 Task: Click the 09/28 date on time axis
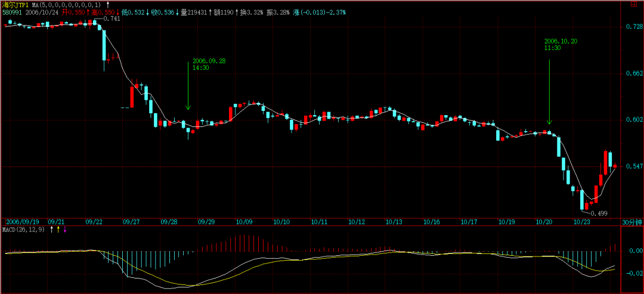click(169, 222)
